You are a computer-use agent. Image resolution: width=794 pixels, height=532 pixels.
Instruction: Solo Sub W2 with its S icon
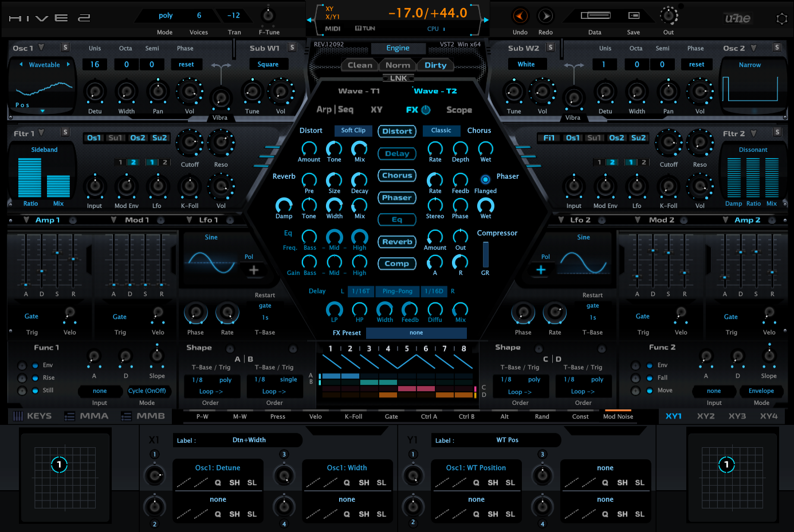click(x=551, y=48)
